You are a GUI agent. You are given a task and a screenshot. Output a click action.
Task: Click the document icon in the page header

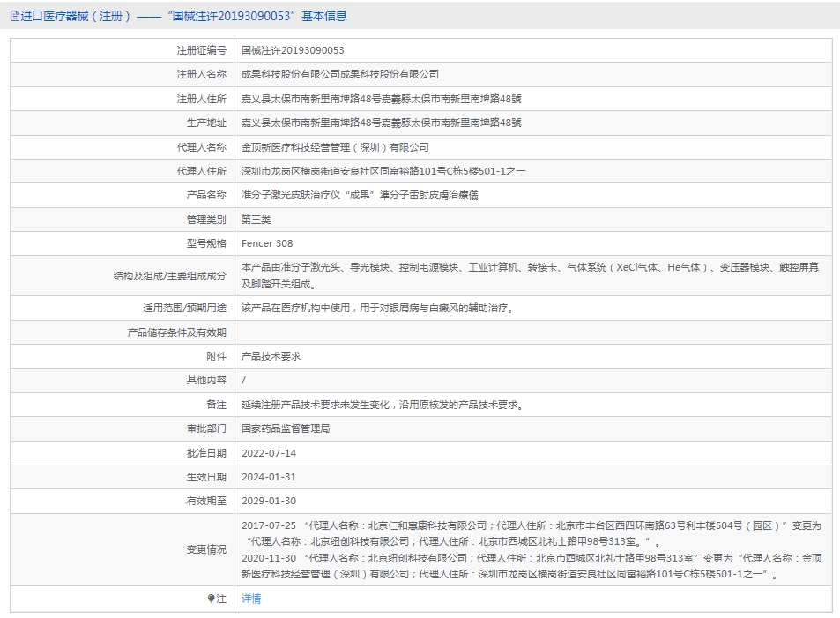coord(15,16)
